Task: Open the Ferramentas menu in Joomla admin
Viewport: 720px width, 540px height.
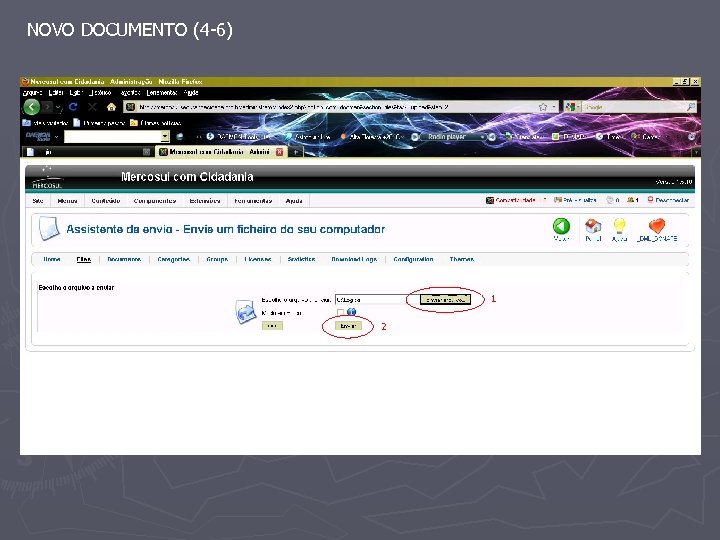Action: click(253, 201)
